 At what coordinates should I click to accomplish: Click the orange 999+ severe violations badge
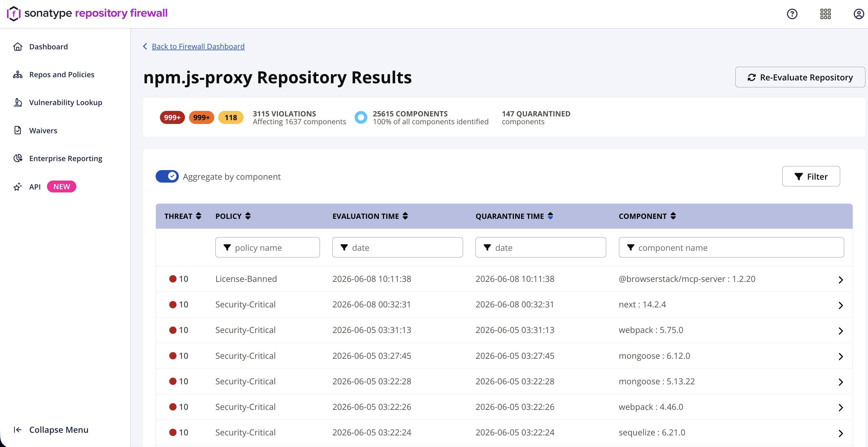[x=201, y=117]
